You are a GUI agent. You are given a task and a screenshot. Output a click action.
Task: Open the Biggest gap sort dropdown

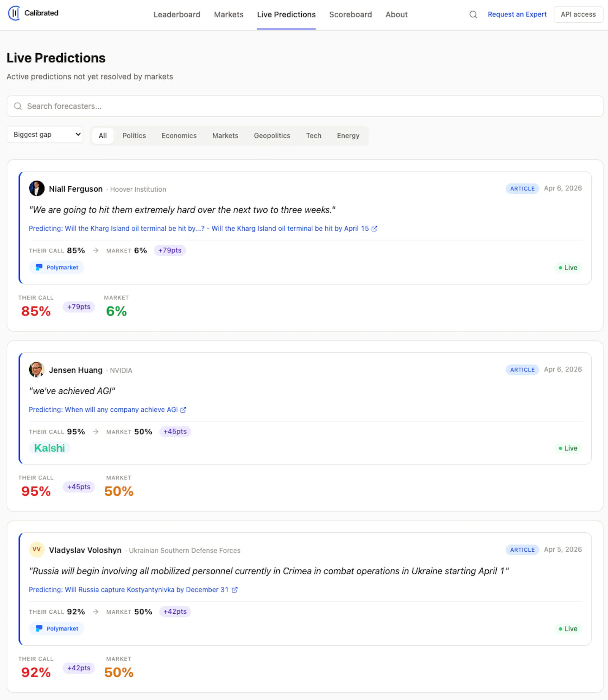click(x=45, y=135)
